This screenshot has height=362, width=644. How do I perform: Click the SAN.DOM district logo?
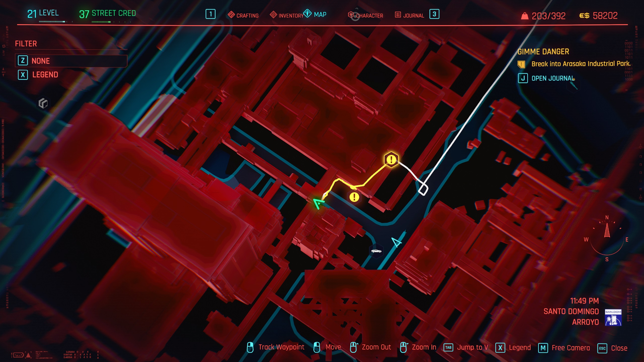coord(613,318)
